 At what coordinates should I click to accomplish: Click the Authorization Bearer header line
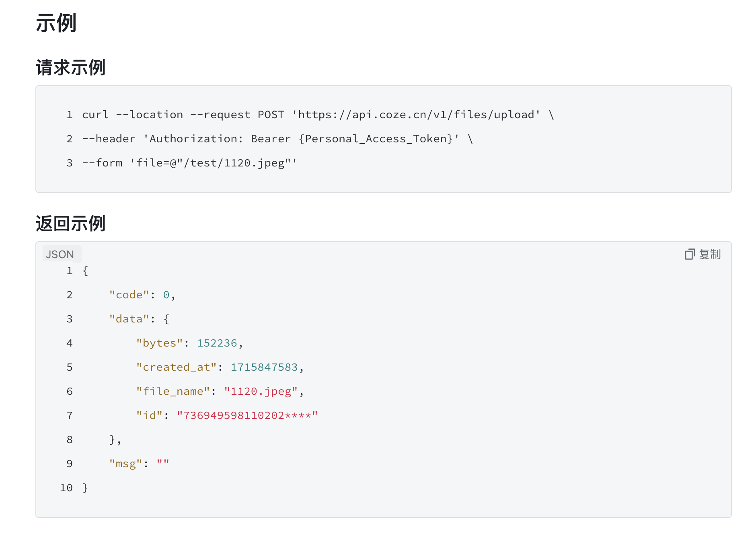[x=277, y=139]
